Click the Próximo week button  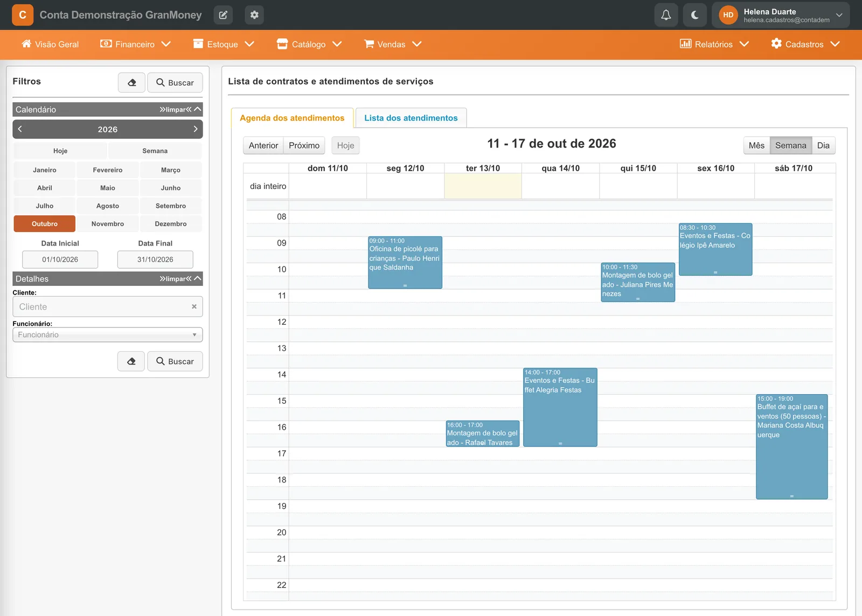click(x=304, y=145)
